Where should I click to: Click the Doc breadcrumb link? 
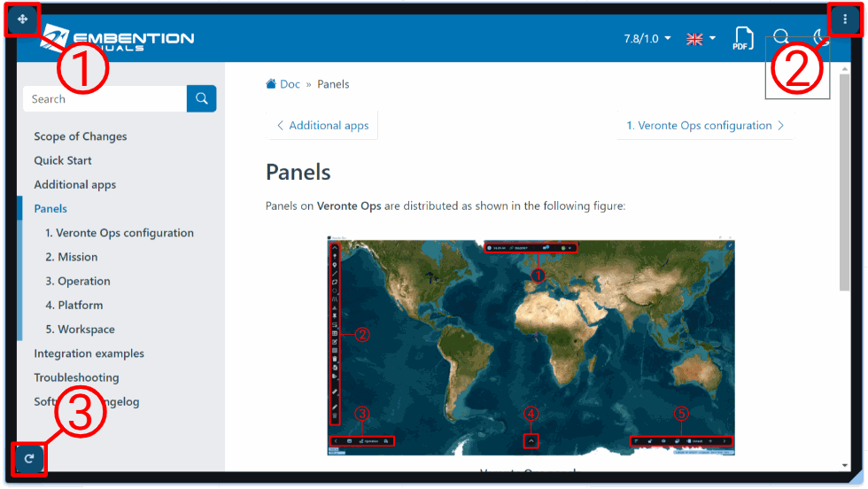[x=290, y=84]
